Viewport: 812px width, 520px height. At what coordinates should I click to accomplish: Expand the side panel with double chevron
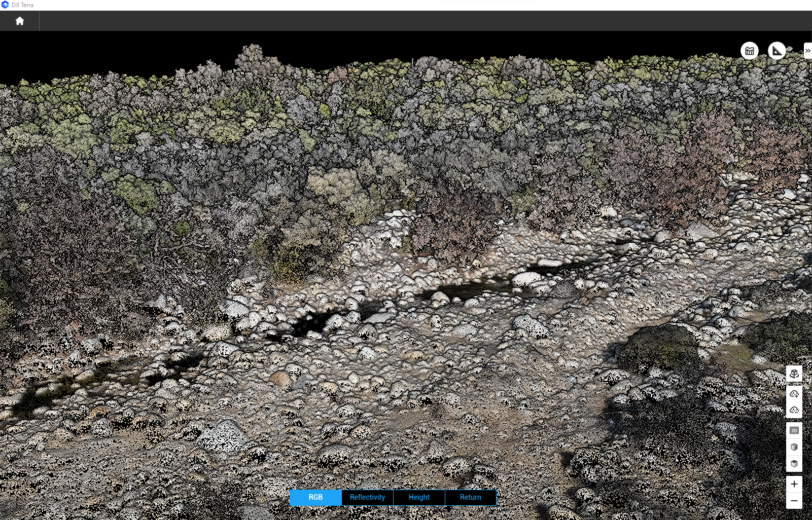point(807,50)
